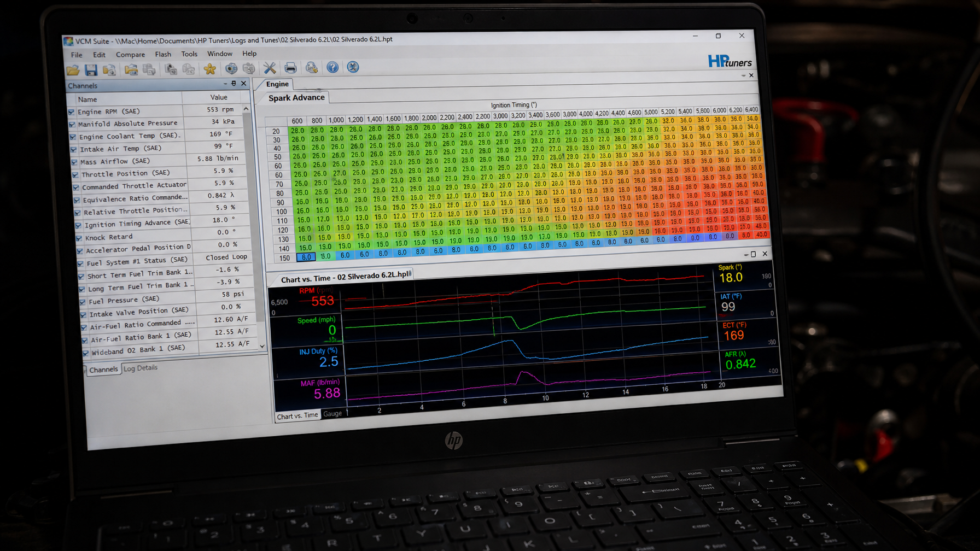Click the Channels list scroll down arrow
This screenshot has width=980, height=551.
(262, 346)
